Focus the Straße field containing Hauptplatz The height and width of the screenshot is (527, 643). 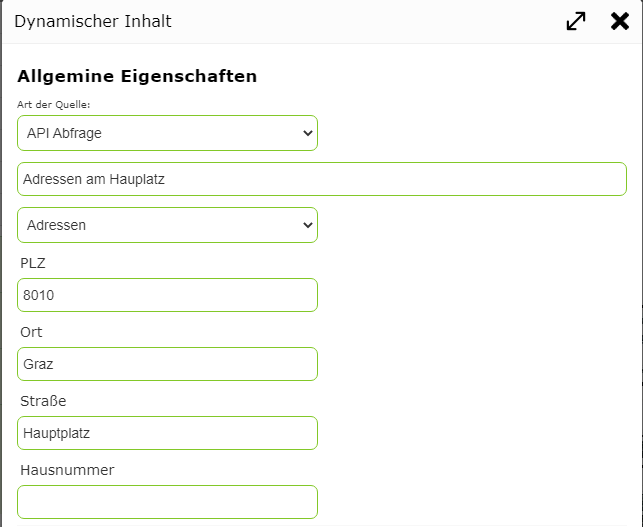167,433
